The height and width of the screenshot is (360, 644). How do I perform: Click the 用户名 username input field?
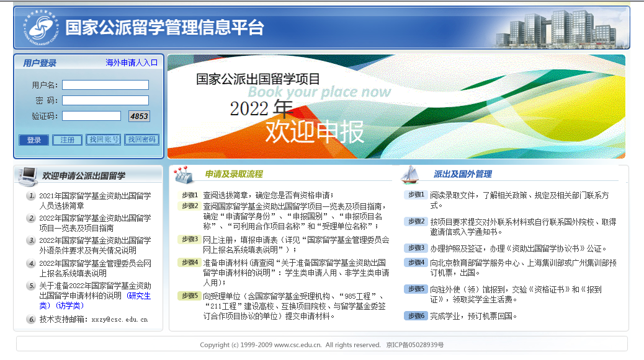[105, 85]
